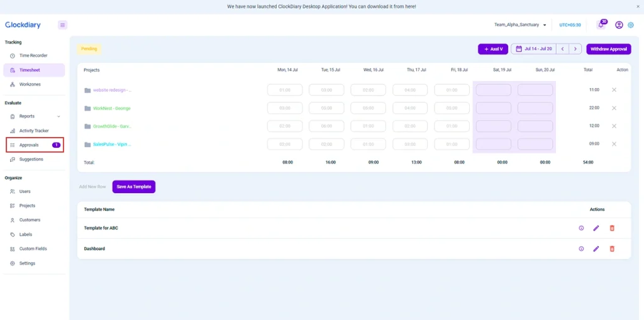Click the 22:00 WorkNest total

pos(594,108)
